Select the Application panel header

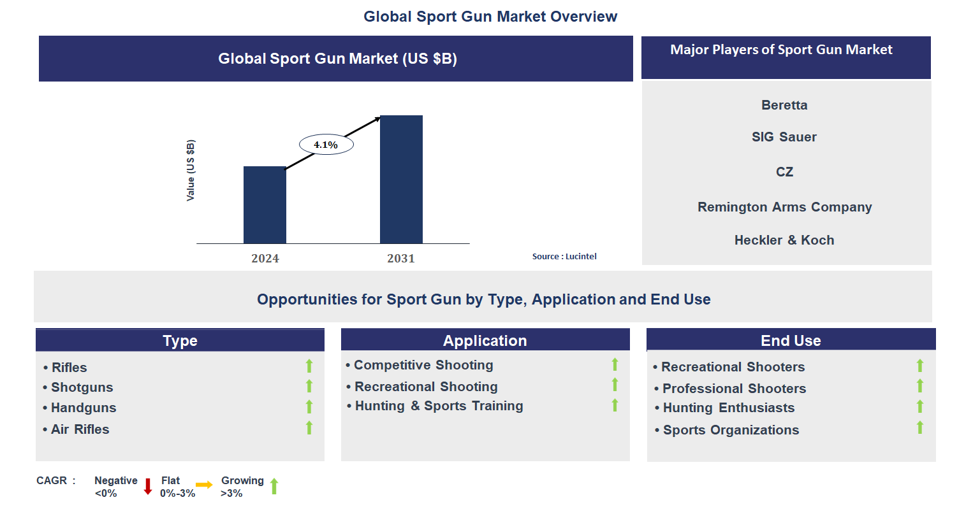[x=485, y=340]
